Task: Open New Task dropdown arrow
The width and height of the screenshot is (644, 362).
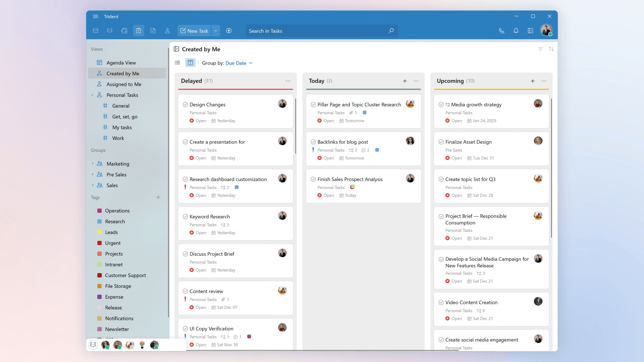Action: [216, 31]
